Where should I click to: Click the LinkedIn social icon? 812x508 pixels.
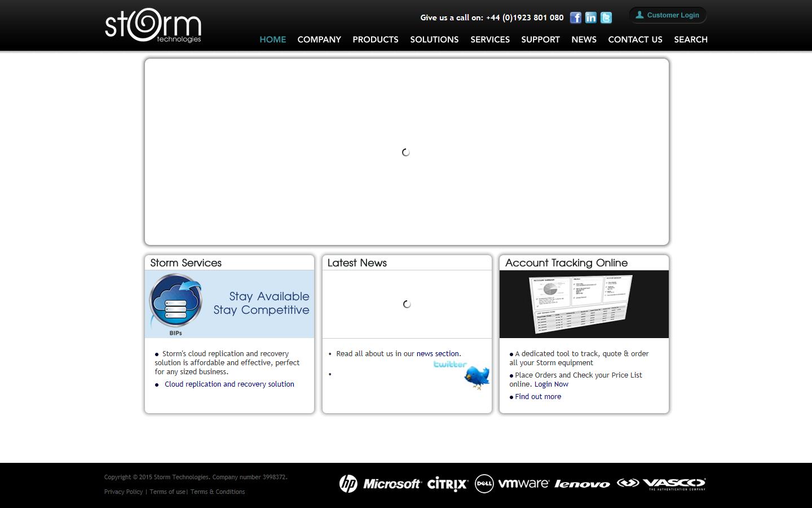point(590,17)
